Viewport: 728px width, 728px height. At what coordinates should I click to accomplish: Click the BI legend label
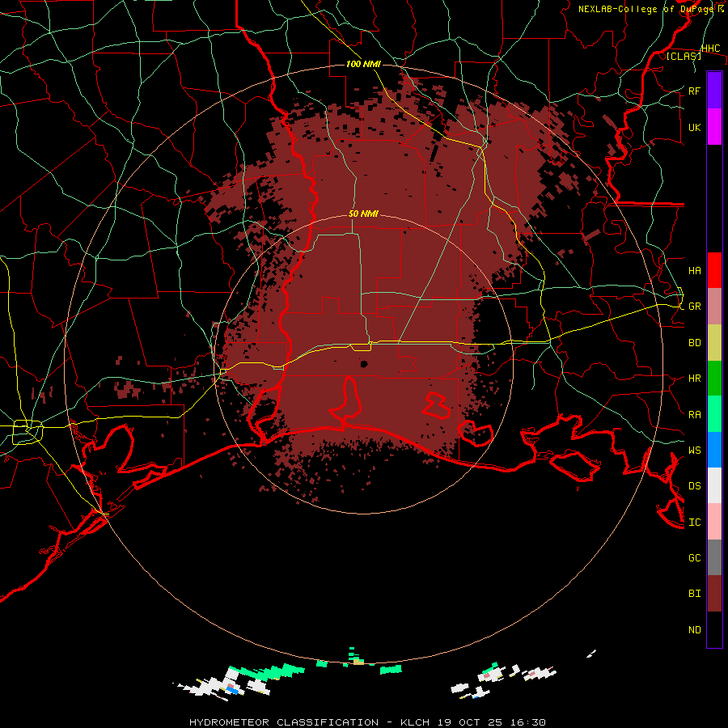coord(694,594)
